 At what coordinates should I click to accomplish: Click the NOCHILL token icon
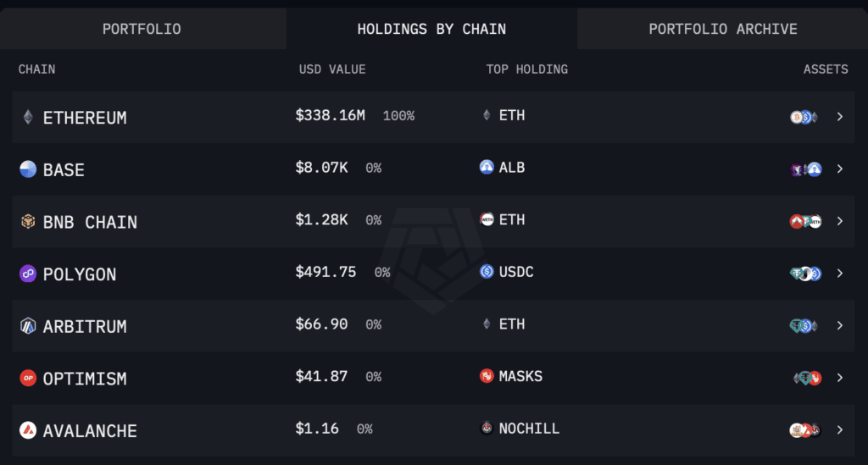click(487, 429)
